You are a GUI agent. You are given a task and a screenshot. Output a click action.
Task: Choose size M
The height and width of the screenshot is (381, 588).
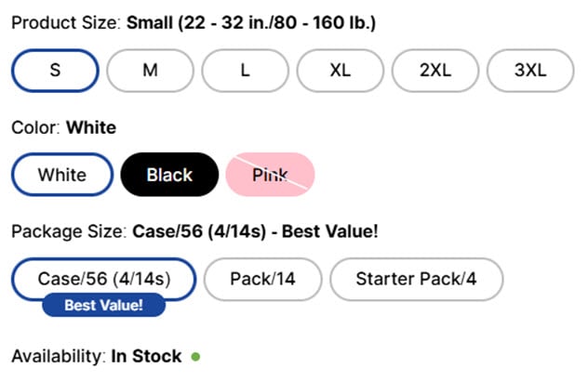pyautogui.click(x=150, y=71)
